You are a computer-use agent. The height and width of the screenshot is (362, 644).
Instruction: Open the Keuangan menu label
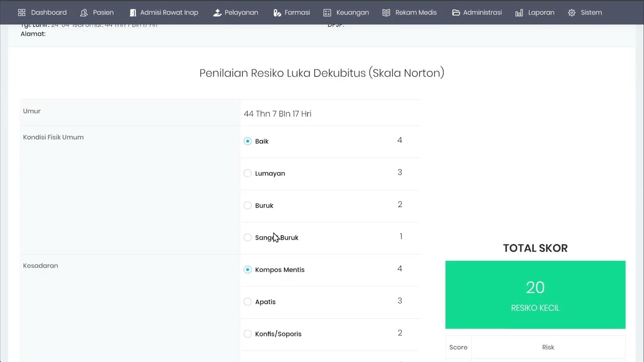[x=353, y=13]
